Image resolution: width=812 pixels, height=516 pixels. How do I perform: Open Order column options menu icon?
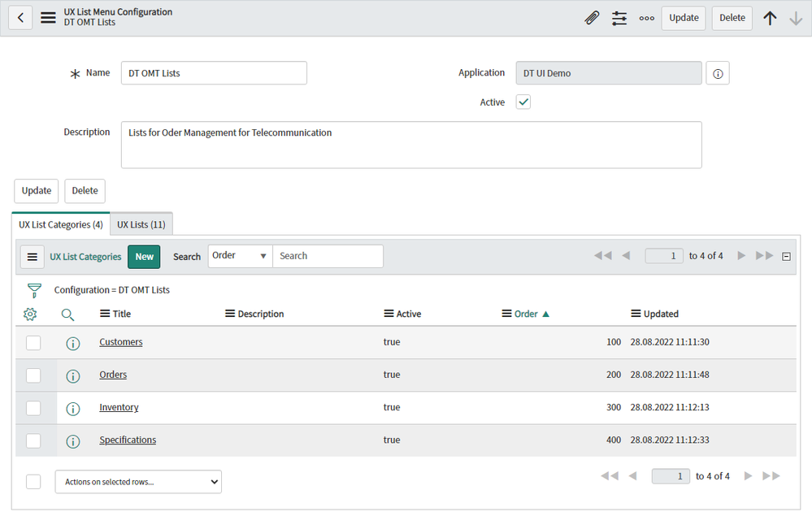[x=506, y=314]
